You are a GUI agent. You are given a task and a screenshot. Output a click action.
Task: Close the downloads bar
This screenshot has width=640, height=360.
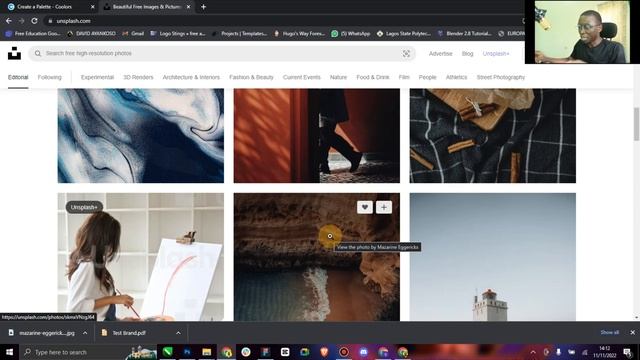tap(632, 333)
